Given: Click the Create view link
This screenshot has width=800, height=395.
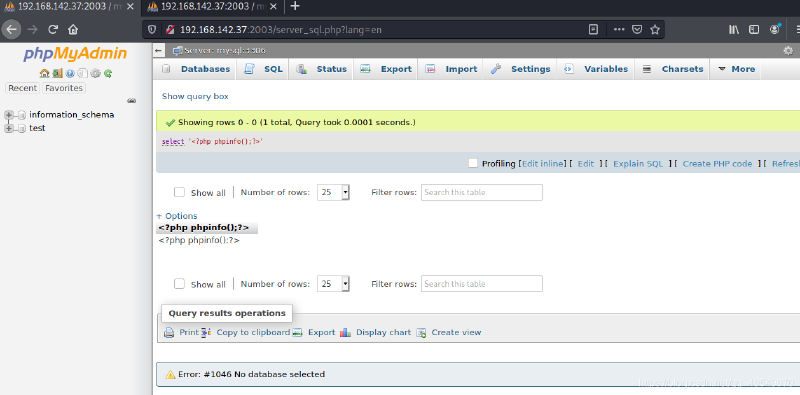Looking at the screenshot, I should (449, 332).
